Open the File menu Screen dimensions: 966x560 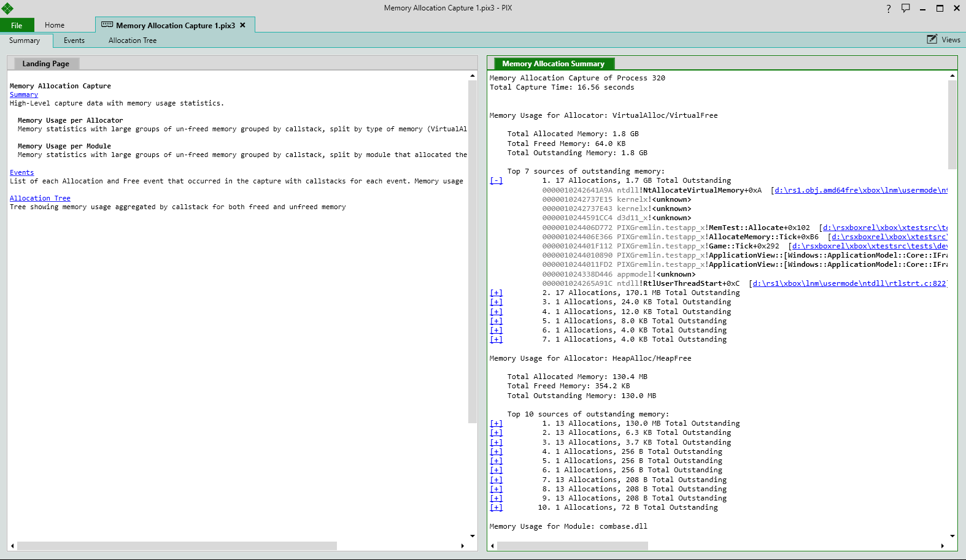tap(17, 25)
